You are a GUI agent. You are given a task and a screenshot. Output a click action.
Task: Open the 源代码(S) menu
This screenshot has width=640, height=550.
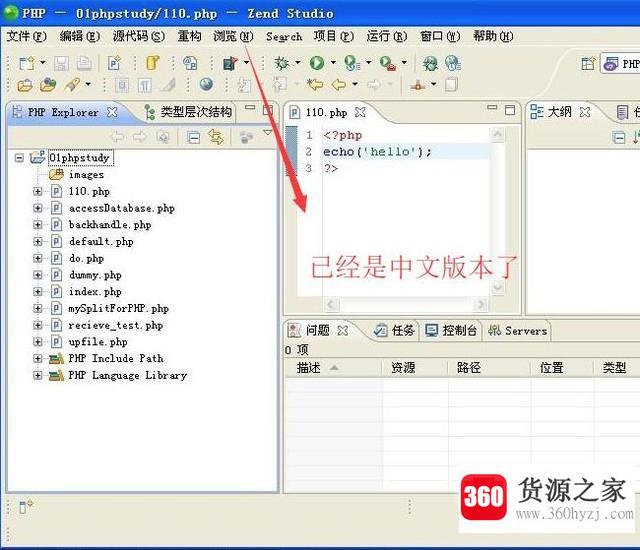click(139, 36)
